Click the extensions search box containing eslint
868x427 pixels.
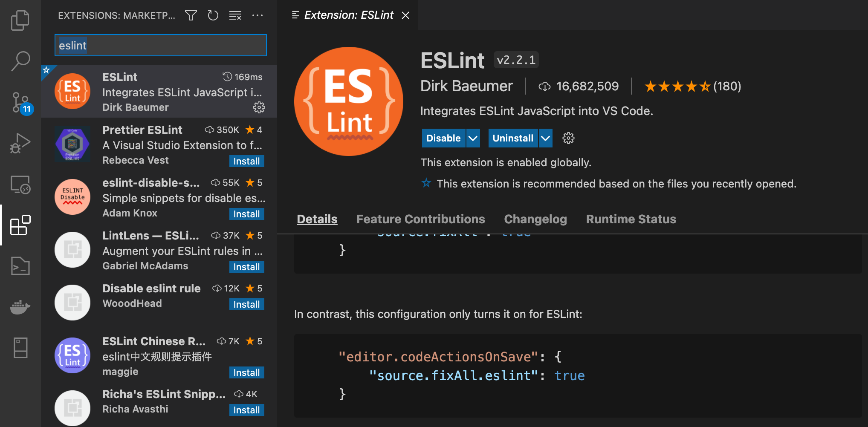point(161,45)
